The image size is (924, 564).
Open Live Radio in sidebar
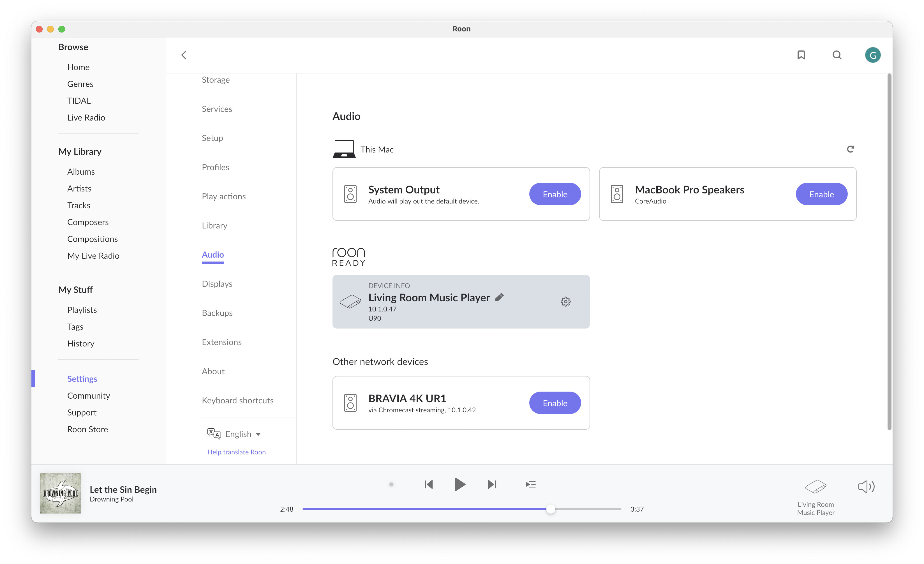click(x=86, y=118)
